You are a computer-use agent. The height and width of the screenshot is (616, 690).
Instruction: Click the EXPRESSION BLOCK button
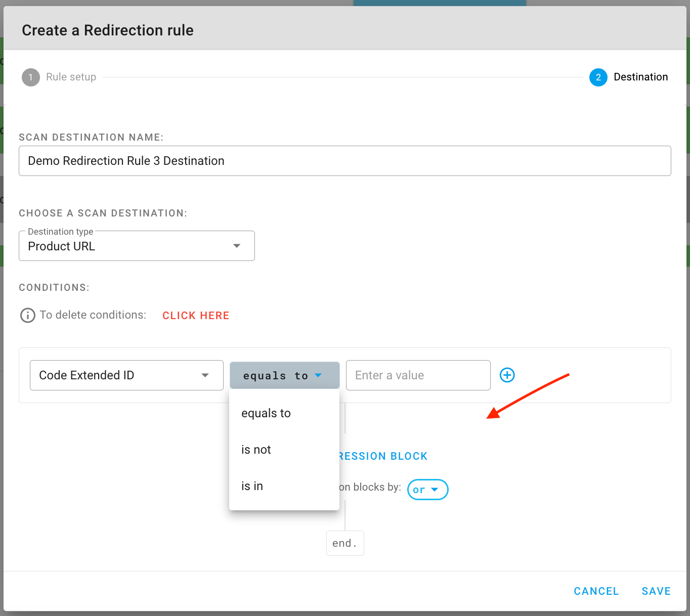(384, 456)
